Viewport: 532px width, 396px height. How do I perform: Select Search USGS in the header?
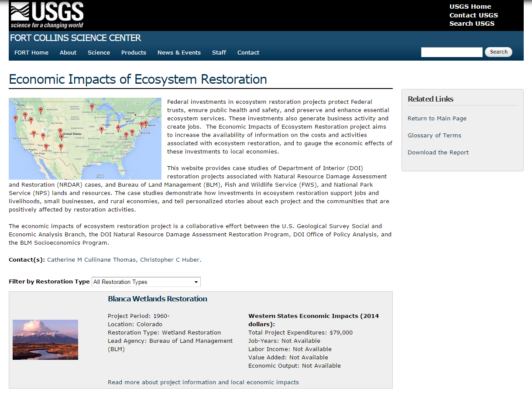472,24
